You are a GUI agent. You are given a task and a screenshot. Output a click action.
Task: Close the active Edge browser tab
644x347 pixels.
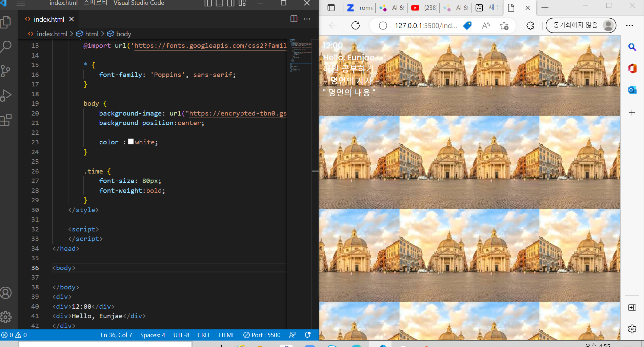click(x=528, y=8)
